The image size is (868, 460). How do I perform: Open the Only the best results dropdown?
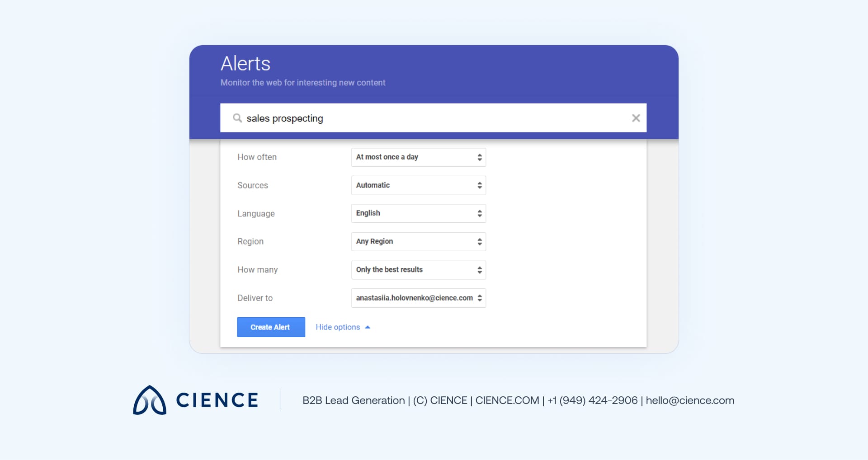click(x=418, y=270)
